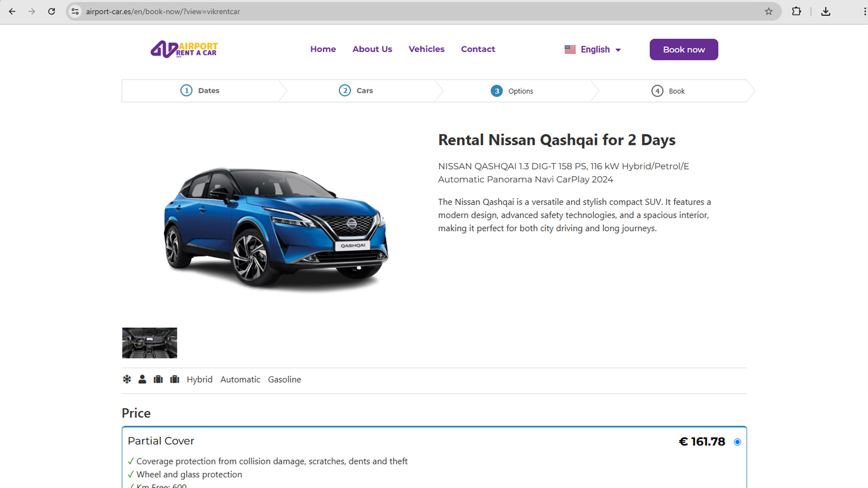Open the About Us menu item

[372, 49]
